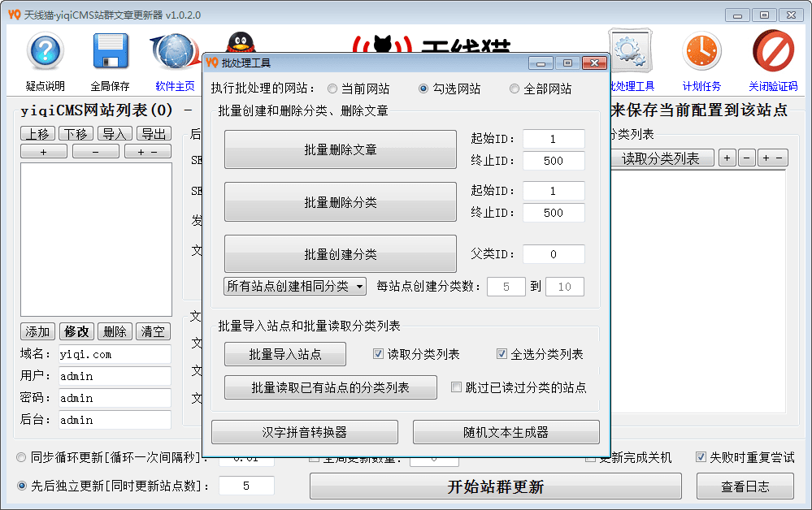Screen dimensions: 812x510
Task: Click the QQ penguin icon in the toolbar
Action: click(241, 42)
